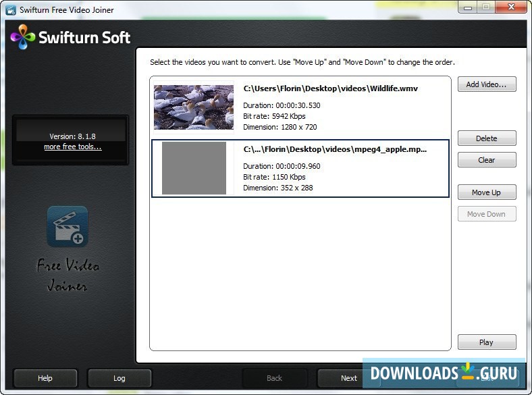Image resolution: width=532 pixels, height=395 pixels.
Task: Go to the Next step
Action: (x=348, y=378)
